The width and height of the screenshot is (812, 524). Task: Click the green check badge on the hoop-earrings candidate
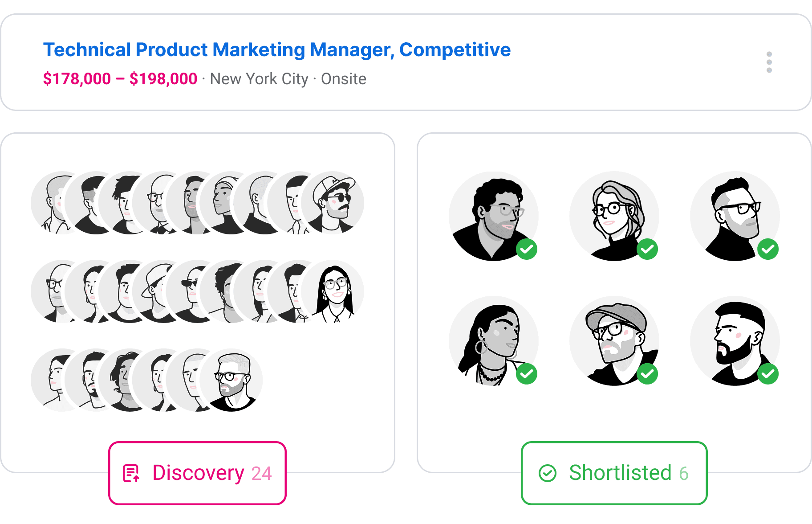click(528, 375)
